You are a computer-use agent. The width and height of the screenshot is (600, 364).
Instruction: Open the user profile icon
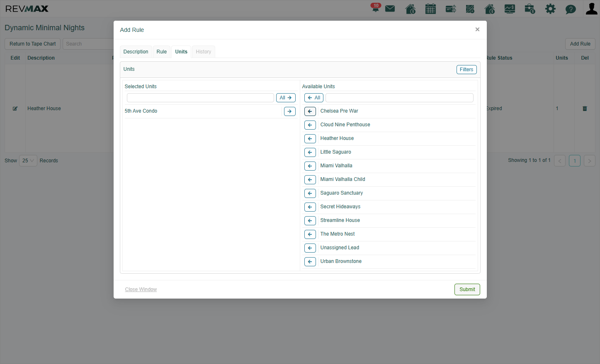pos(591,9)
